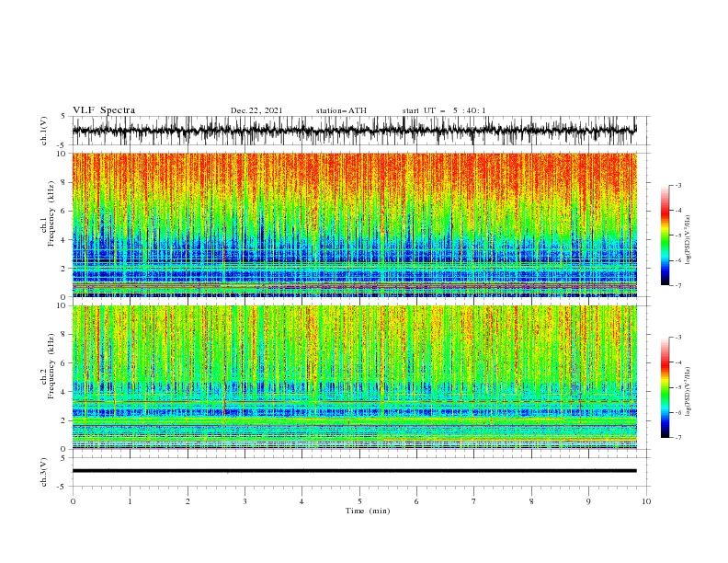Click the 'Time (min)' axis label

(x=368, y=511)
